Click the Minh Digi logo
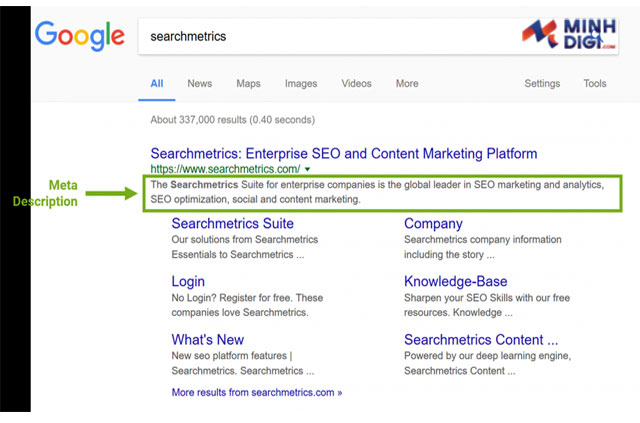The image size is (640, 423). click(x=569, y=34)
